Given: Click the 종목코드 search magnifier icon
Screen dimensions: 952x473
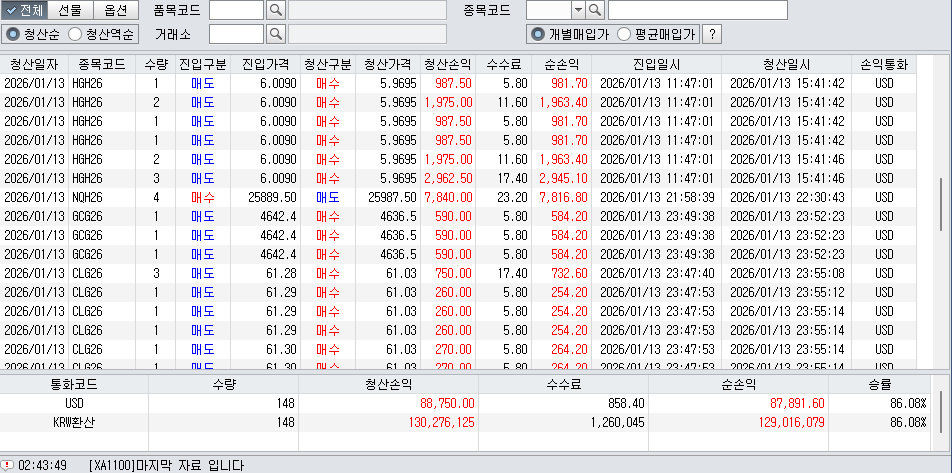Looking at the screenshot, I should (x=595, y=10).
